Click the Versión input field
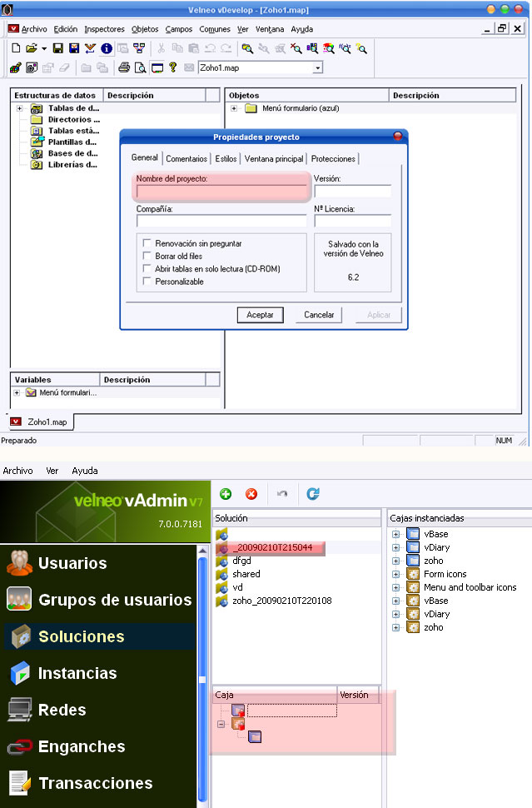Viewport: 532px width, 808px height. [353, 192]
